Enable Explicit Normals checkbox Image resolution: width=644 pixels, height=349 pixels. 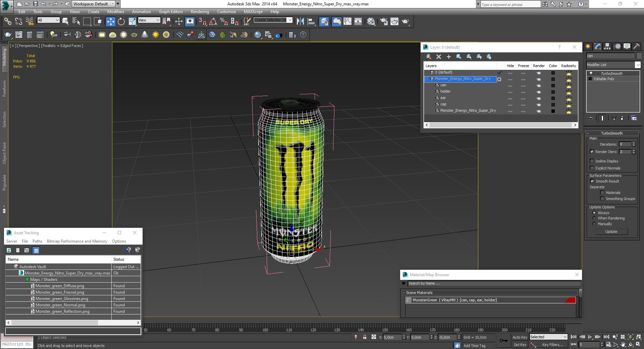click(x=592, y=168)
